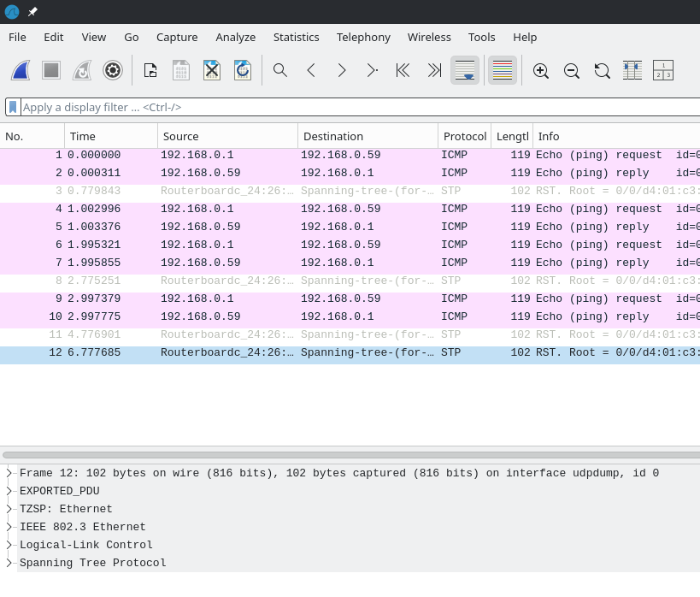700x597 pixels.
Task: Reset zoom to normal text size
Action: [603, 70]
